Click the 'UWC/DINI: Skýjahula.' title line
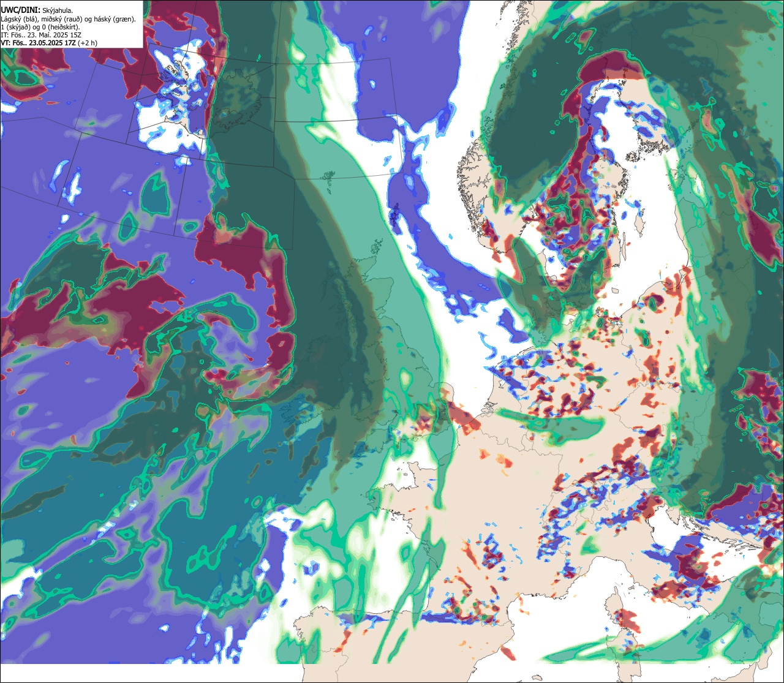Screen dimensions: 784x683 [37, 10]
